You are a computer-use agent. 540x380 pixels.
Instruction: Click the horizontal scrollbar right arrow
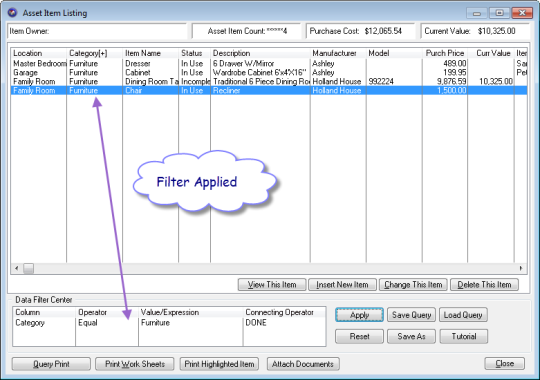[x=521, y=268]
